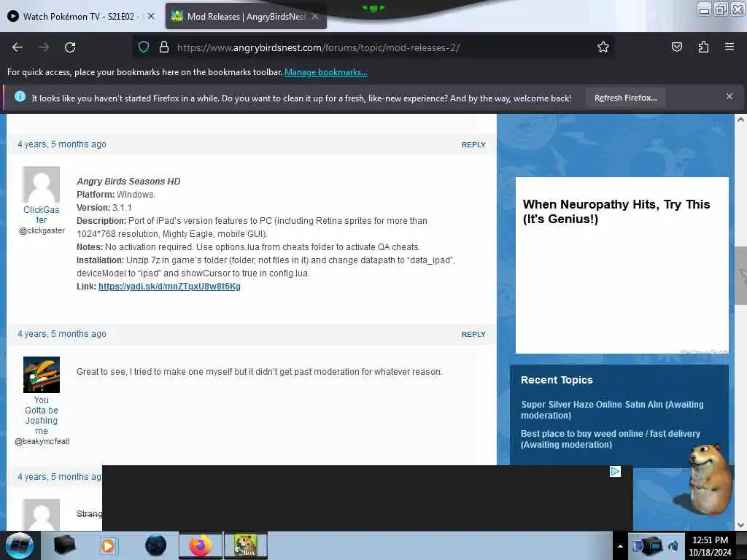This screenshot has height=560, width=747.
Task: Click the AdChoices icon on bottom ad
Action: pyautogui.click(x=615, y=472)
